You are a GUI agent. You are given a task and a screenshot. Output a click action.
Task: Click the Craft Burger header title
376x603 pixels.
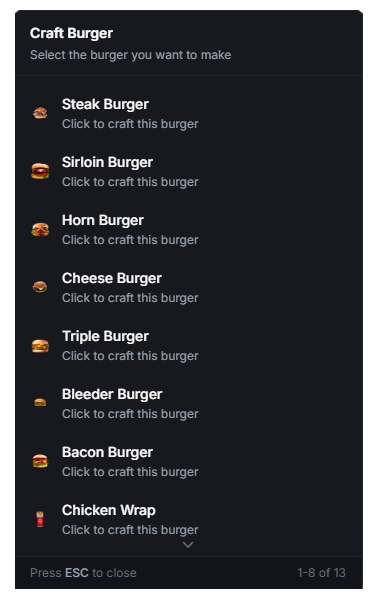click(x=72, y=33)
